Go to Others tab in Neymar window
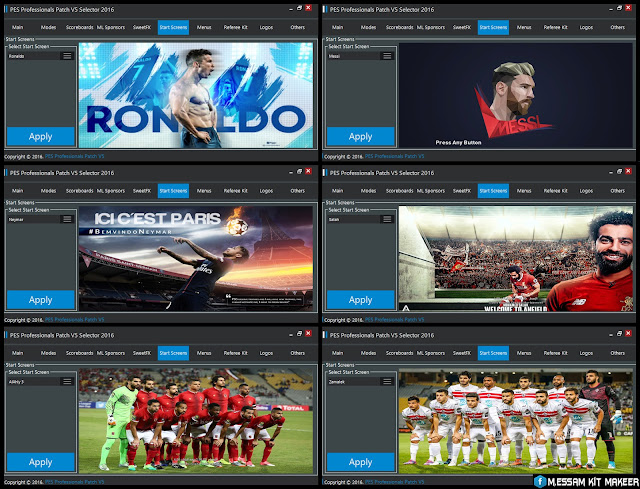The height and width of the screenshot is (489, 640). [x=298, y=191]
